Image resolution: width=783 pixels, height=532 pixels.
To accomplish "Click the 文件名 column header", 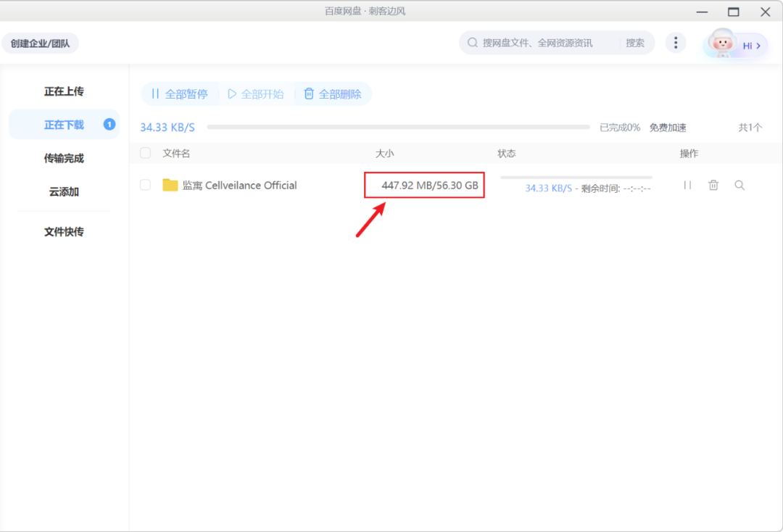I will click(x=176, y=153).
